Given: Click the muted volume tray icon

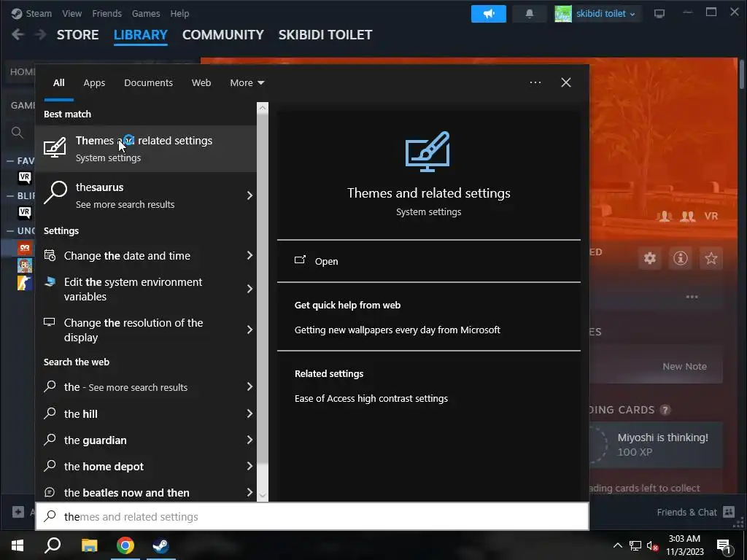Looking at the screenshot, I should click(653, 545).
